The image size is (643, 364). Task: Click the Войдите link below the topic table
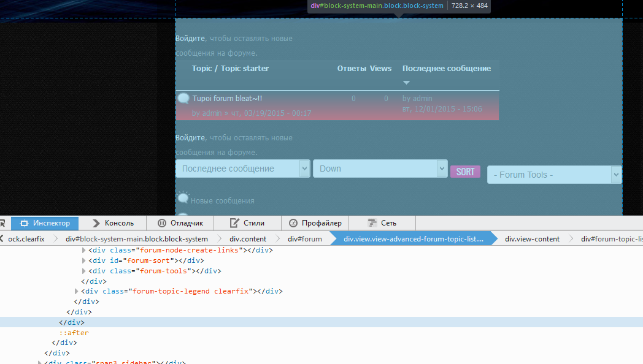190,138
